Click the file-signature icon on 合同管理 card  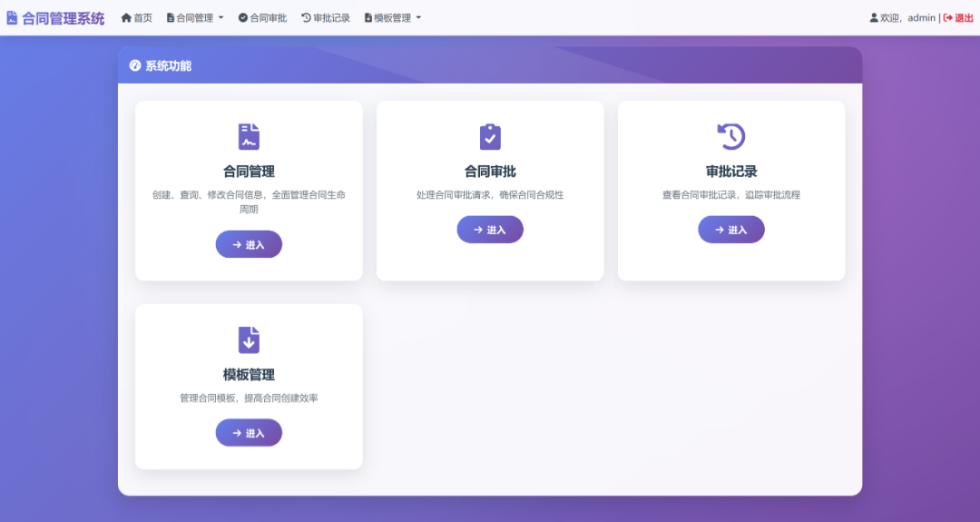(249, 137)
